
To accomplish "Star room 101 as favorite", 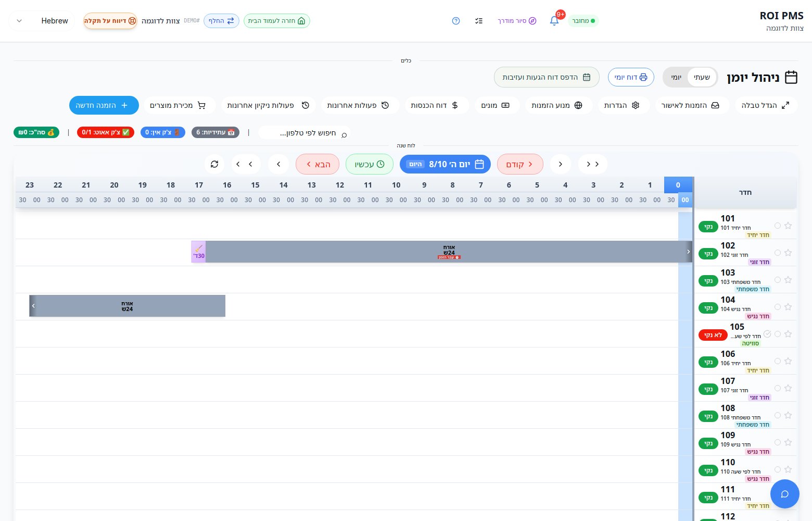I will pos(788,226).
